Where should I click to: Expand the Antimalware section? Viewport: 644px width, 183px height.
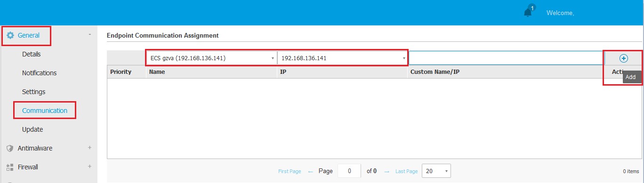(x=89, y=148)
